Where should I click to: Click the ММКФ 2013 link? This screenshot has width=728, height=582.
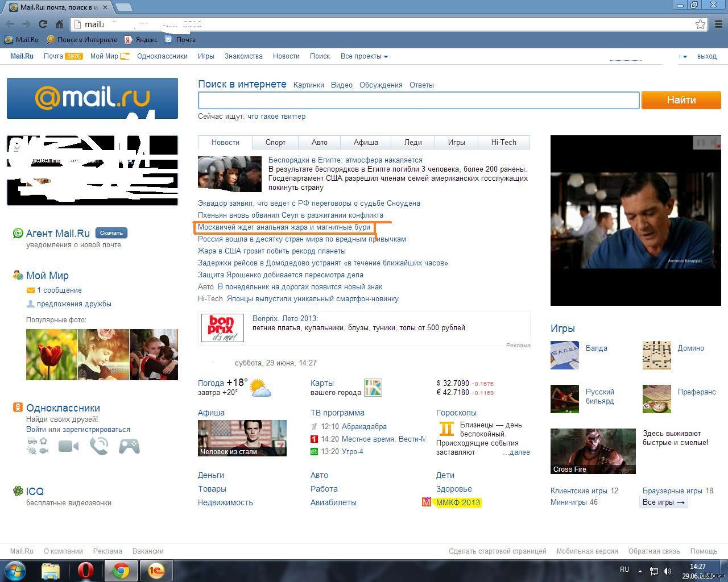click(458, 502)
